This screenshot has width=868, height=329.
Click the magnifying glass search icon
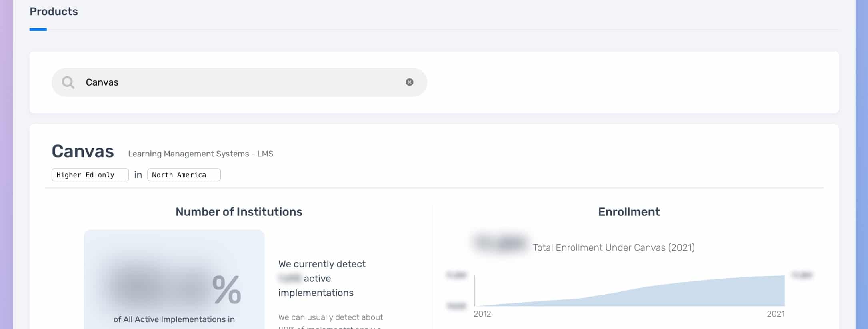point(68,82)
